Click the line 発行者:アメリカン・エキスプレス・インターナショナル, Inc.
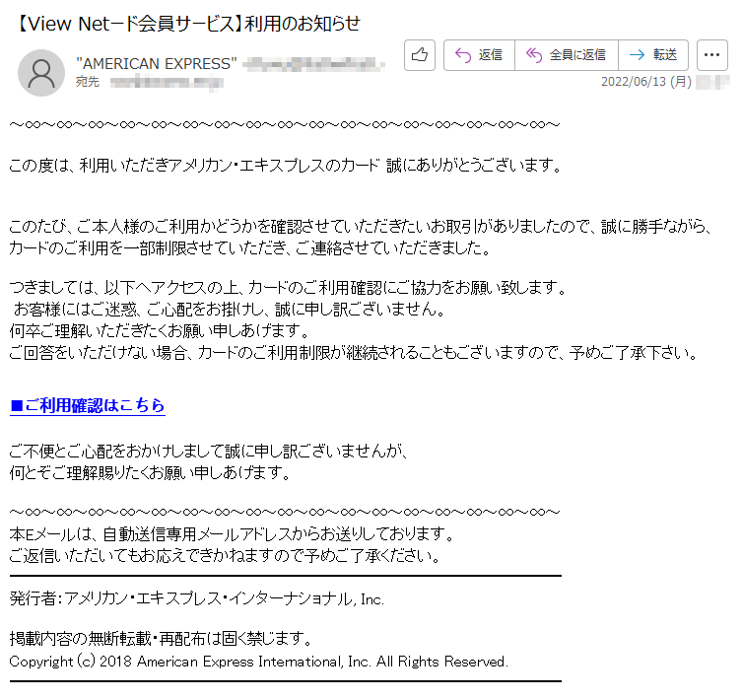Screen dimensions: 742x700 [x=197, y=599]
